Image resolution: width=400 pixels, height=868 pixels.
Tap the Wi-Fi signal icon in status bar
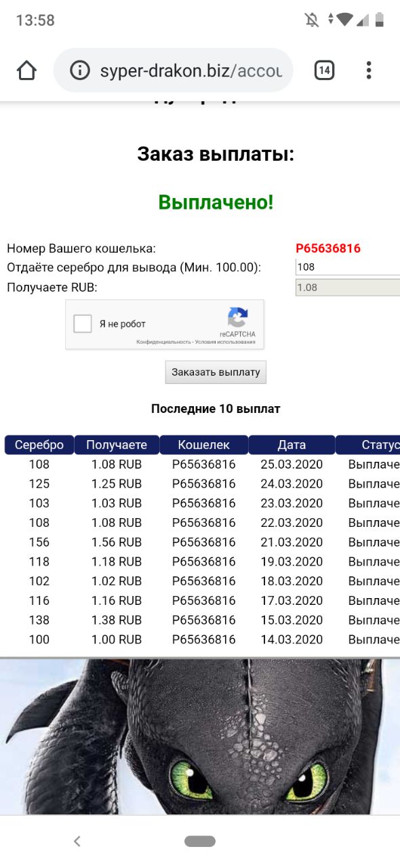[x=344, y=20]
